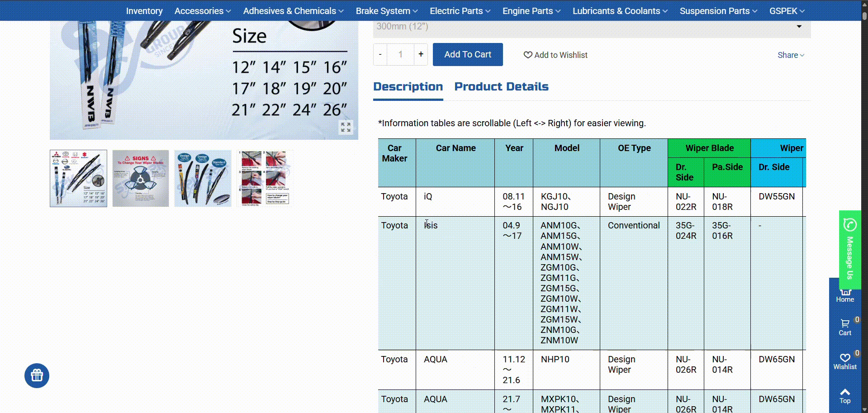Click the main product image

[x=204, y=80]
